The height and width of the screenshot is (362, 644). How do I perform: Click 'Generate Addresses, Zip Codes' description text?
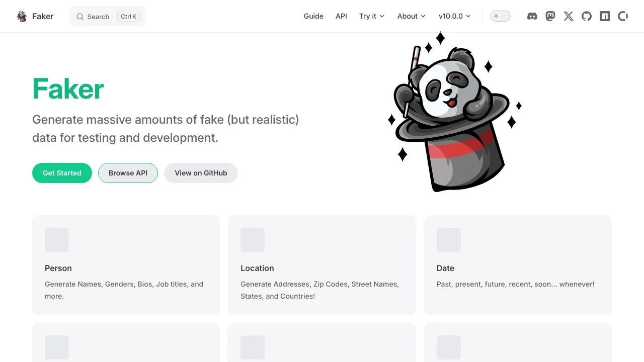(319, 290)
